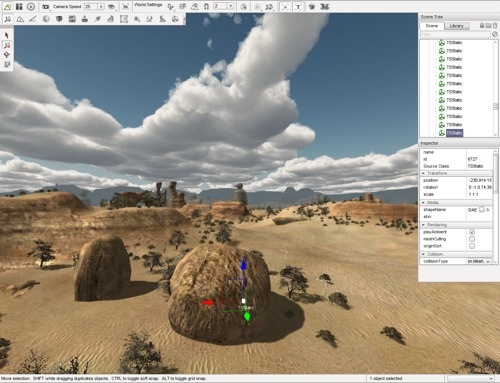Open the Camera Speed arrow popup
Image resolution: width=500 pixels, height=383 pixels.
(x=101, y=6)
